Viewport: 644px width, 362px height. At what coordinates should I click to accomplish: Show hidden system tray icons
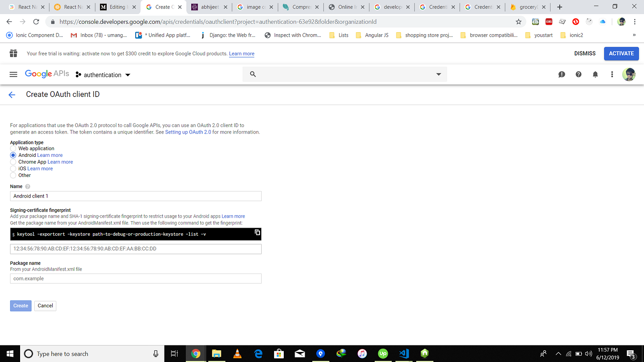pos(558,354)
